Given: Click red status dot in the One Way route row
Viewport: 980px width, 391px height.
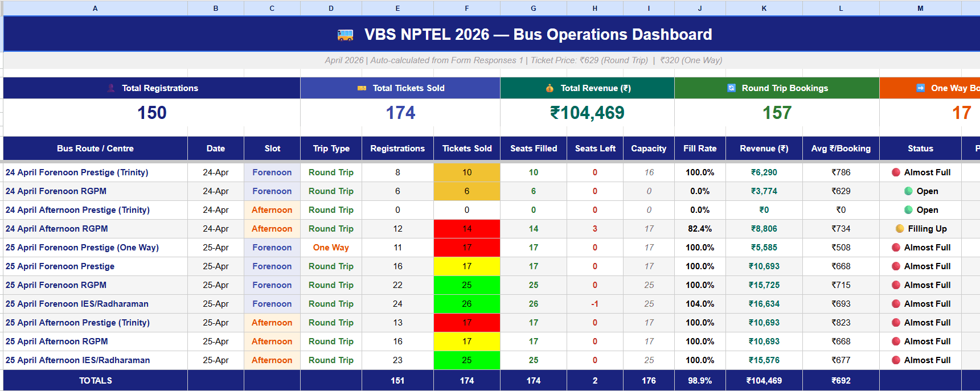Looking at the screenshot, I should click(x=896, y=248).
